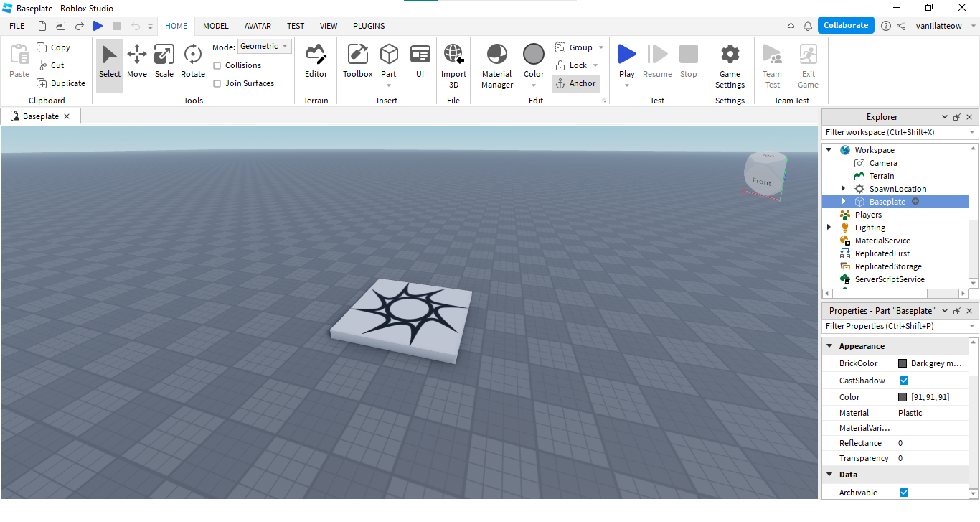Open the Mode Geometric dropdown

coord(264,47)
